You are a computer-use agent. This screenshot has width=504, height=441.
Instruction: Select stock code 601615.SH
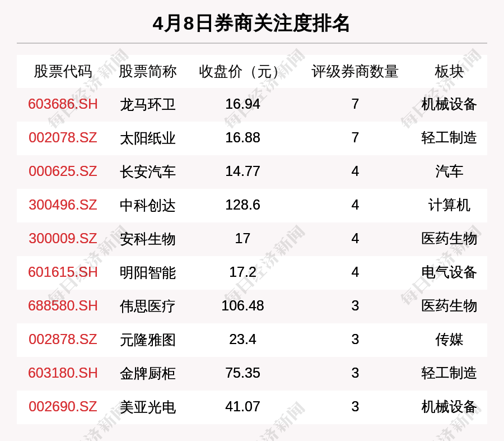[63, 272]
